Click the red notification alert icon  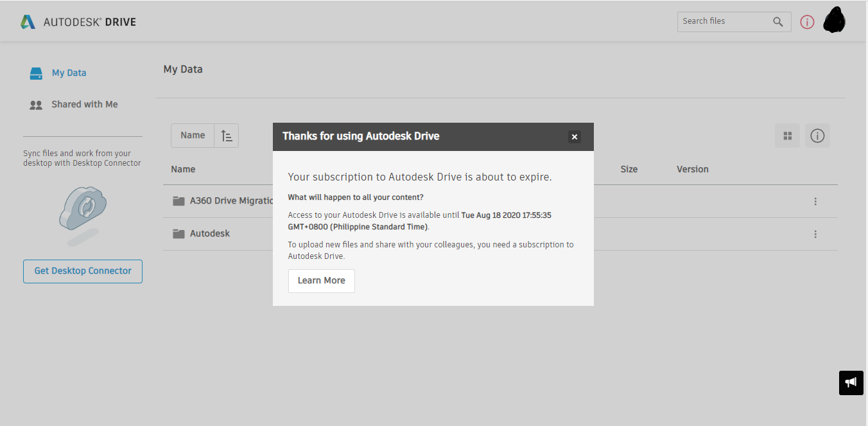tap(807, 21)
